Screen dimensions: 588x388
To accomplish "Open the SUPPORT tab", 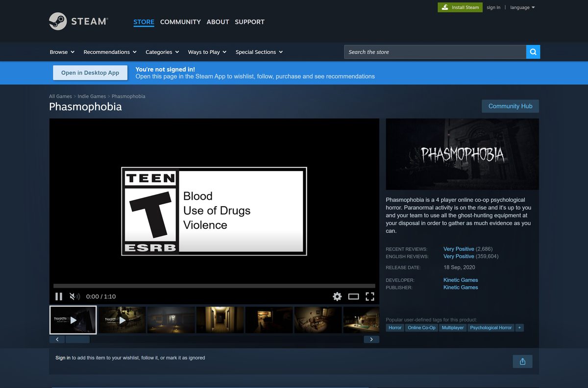I will tap(249, 22).
